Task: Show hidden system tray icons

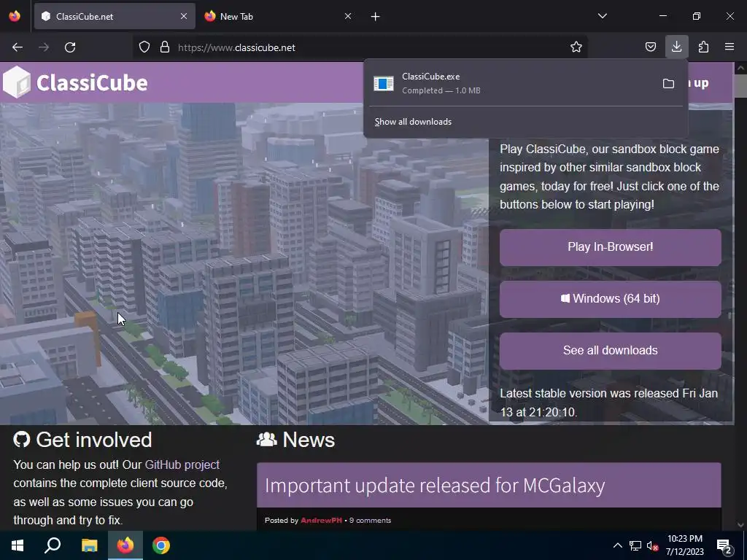Action: [617, 545]
